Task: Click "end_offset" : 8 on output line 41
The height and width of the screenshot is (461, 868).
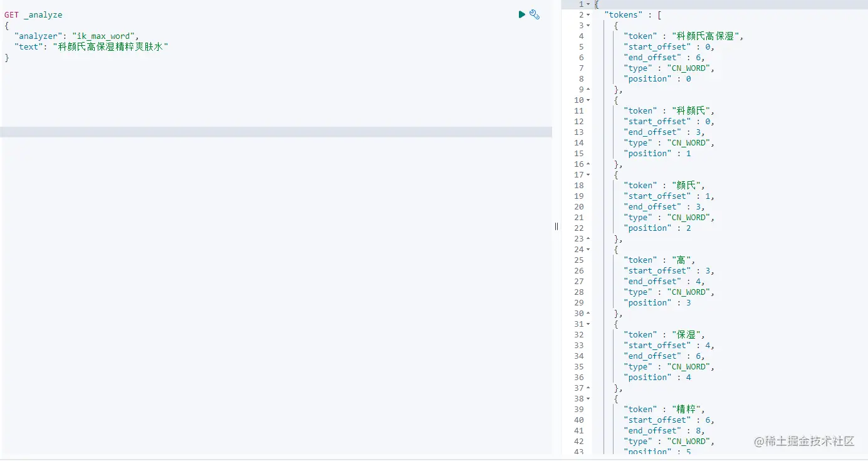Action: (x=664, y=431)
